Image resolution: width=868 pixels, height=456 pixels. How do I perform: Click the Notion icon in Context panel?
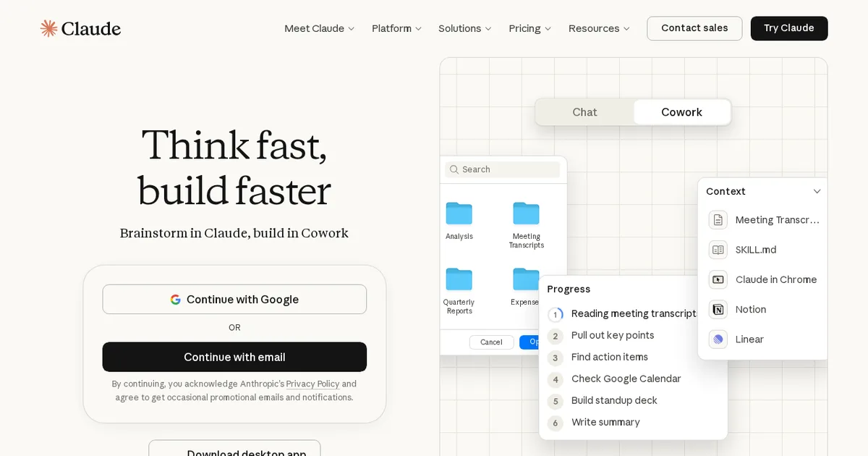[x=718, y=310]
